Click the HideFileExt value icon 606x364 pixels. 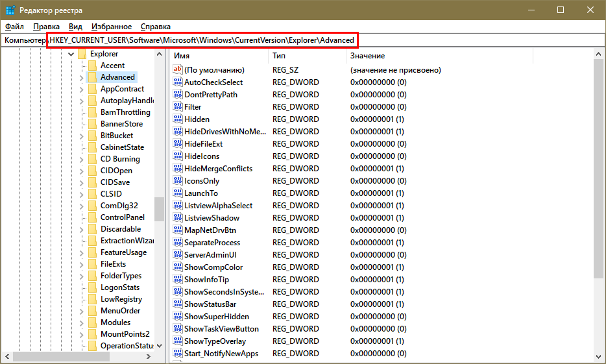178,144
